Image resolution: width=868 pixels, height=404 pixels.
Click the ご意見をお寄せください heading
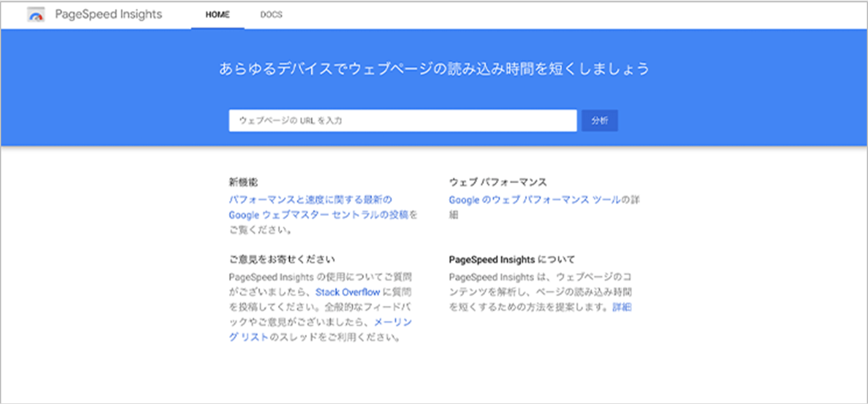click(282, 259)
